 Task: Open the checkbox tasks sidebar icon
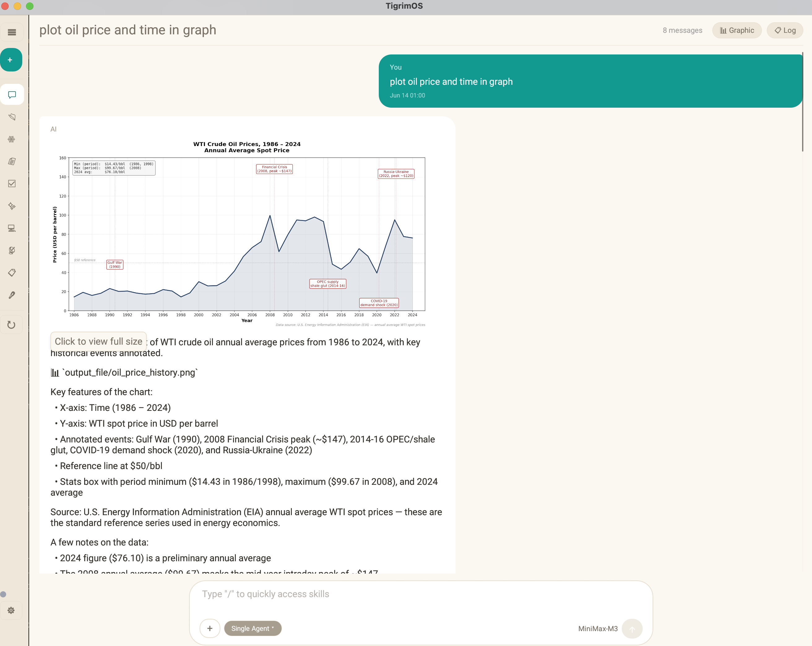[12, 184]
